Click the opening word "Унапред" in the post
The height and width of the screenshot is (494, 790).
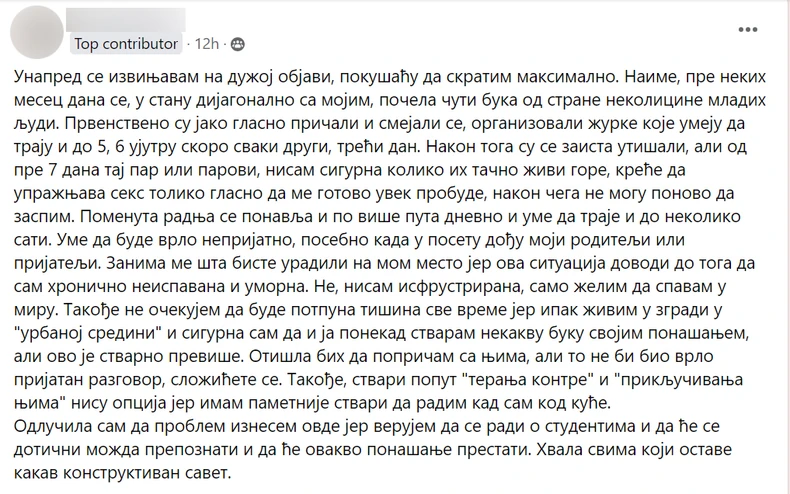tap(55, 78)
